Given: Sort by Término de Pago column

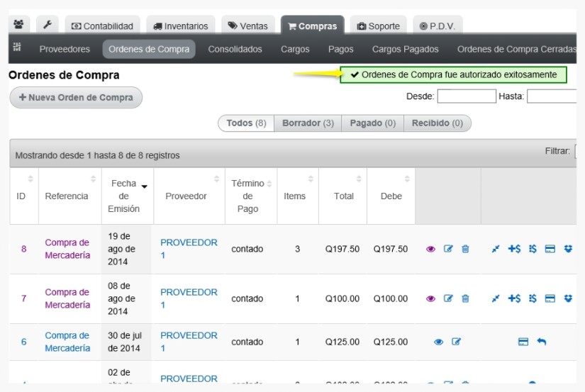Looking at the screenshot, I should (x=251, y=196).
